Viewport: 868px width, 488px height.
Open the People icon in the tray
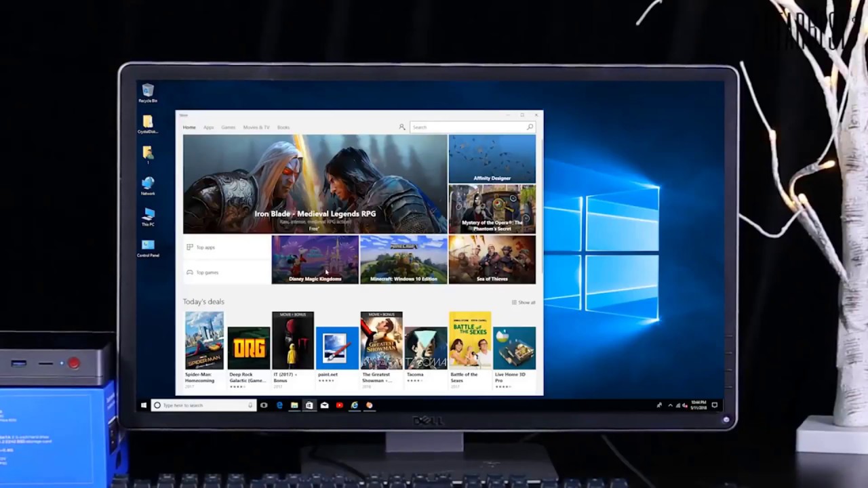tap(659, 405)
